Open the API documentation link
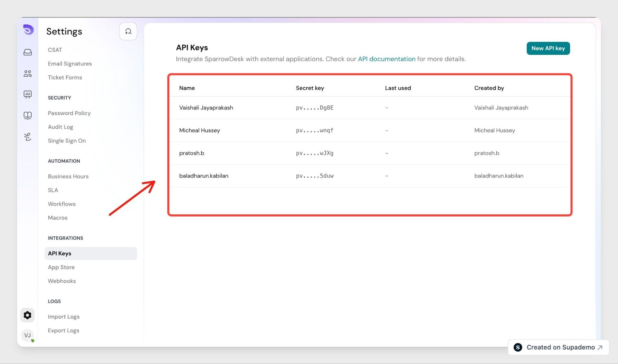 (387, 59)
